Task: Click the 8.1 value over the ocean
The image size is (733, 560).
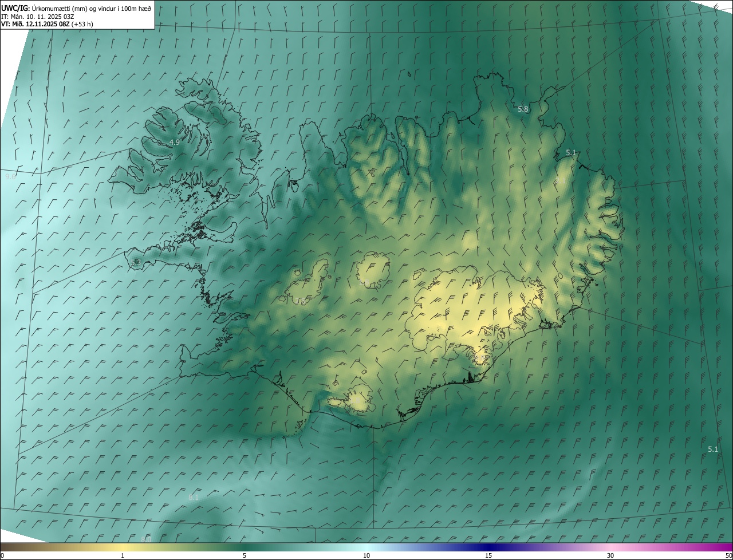Action: [x=194, y=497]
